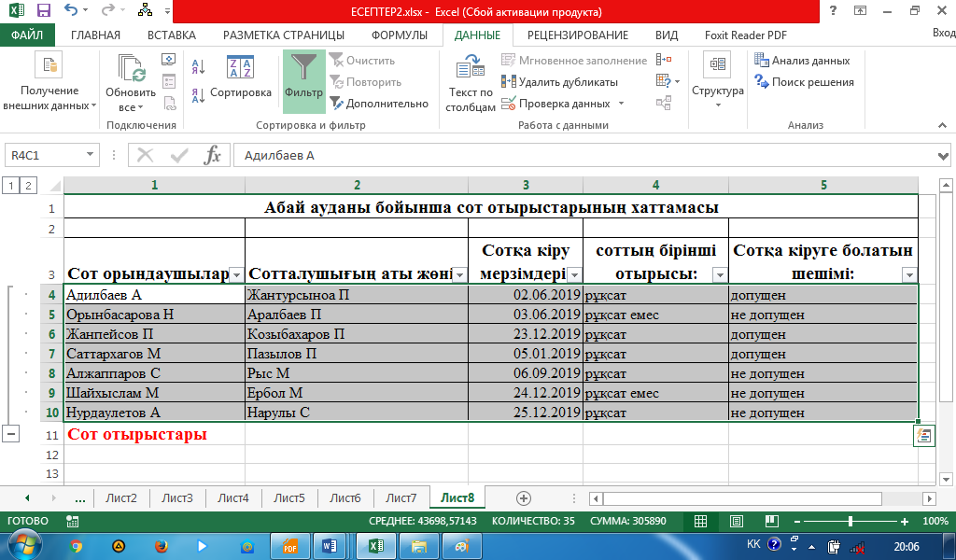
Task: Open filter dropdown for Сотқа кіру мерзімдері
Action: click(x=574, y=274)
